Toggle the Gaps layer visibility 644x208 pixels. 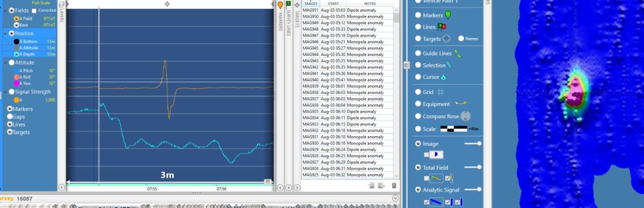point(10,117)
